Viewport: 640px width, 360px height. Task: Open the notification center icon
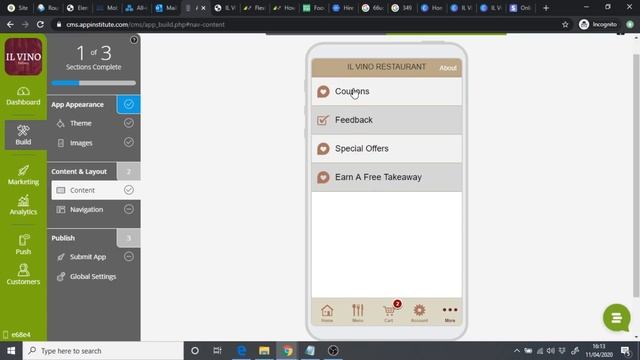[x=625, y=351]
